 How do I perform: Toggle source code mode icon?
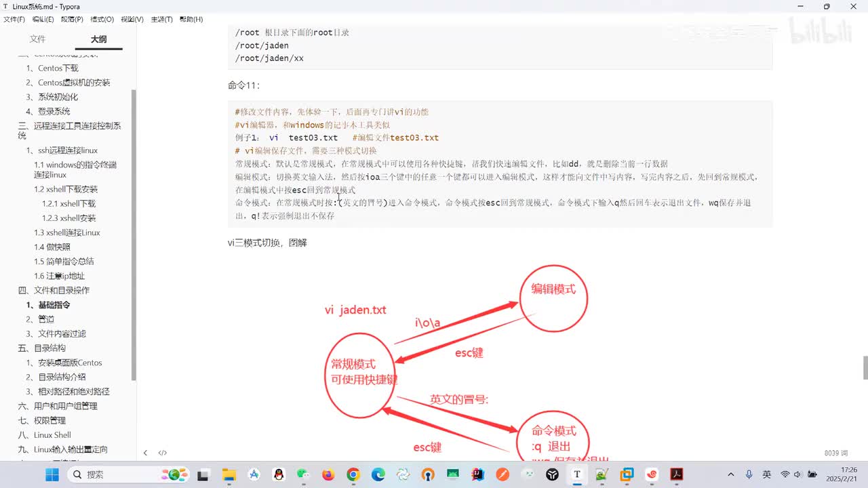click(163, 453)
